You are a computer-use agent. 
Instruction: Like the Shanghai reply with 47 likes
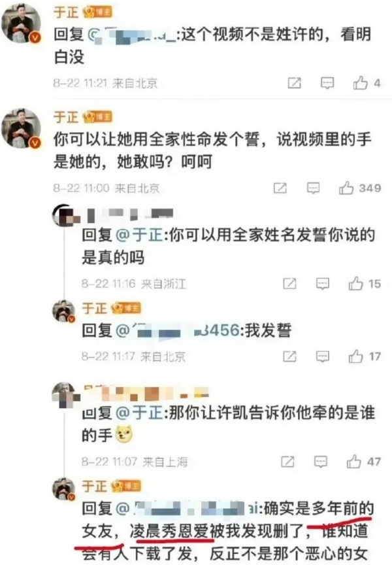pyautogui.click(x=353, y=461)
